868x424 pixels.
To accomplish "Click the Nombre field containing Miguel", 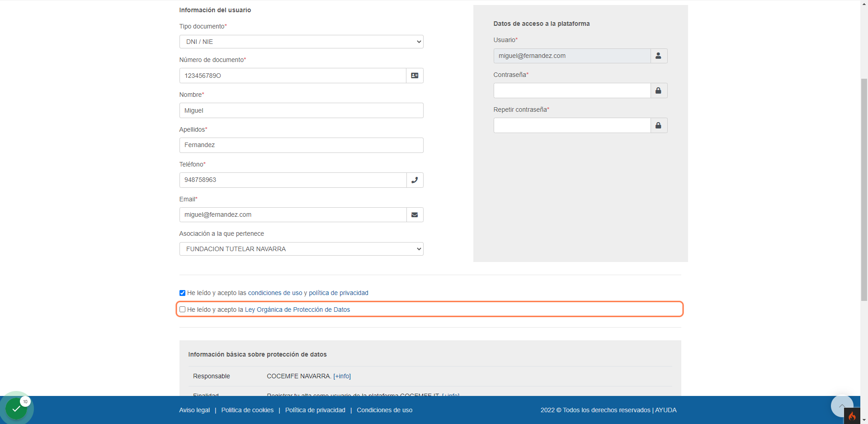I will pos(301,110).
